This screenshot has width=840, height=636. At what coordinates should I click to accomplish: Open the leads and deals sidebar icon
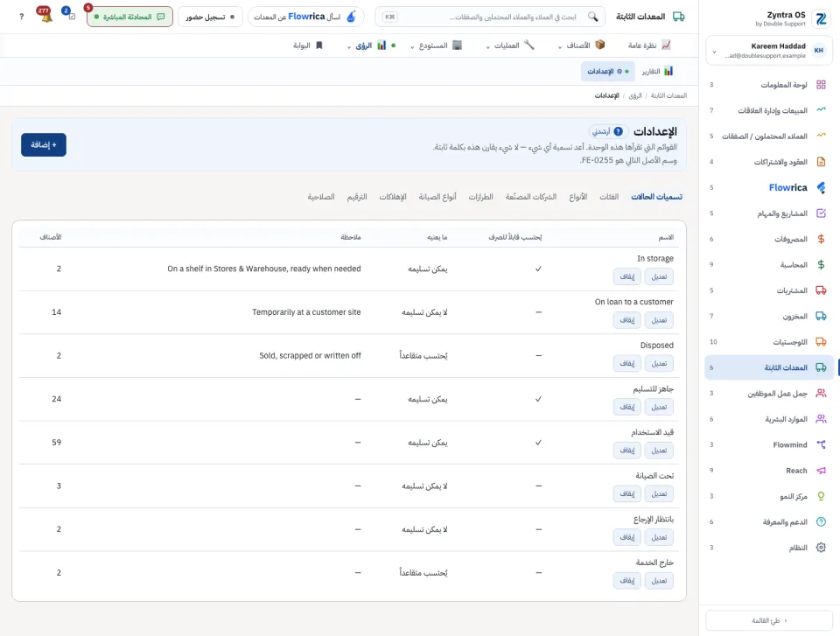pos(821,136)
